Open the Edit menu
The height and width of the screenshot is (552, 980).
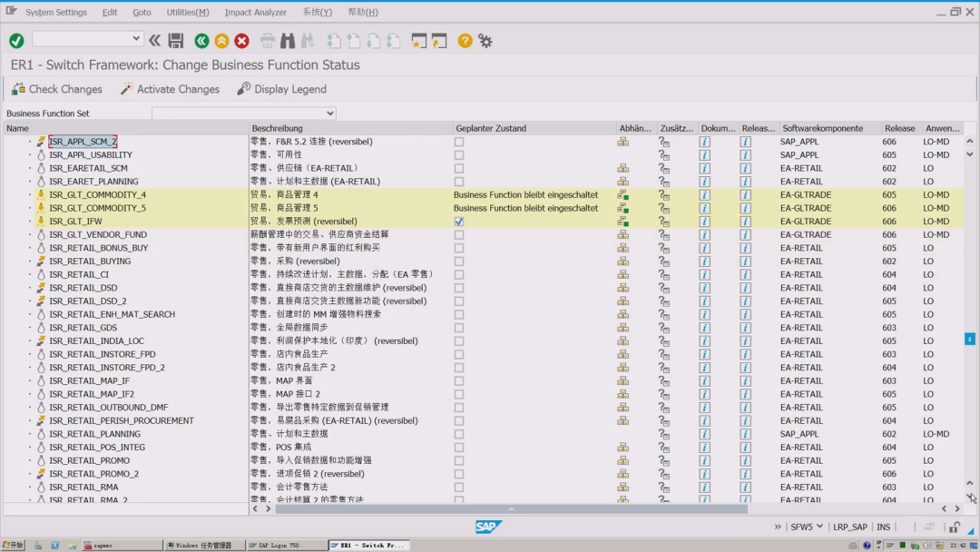point(110,12)
